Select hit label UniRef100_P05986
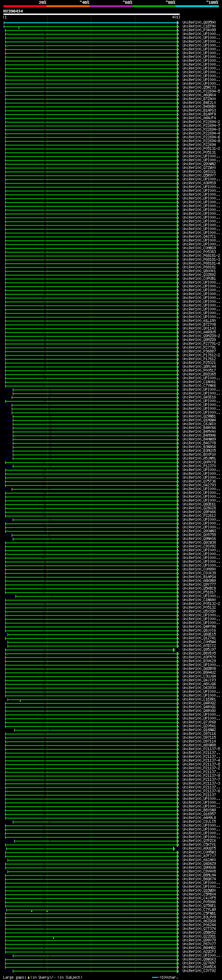The height and width of the screenshot is (980, 222). point(199,902)
